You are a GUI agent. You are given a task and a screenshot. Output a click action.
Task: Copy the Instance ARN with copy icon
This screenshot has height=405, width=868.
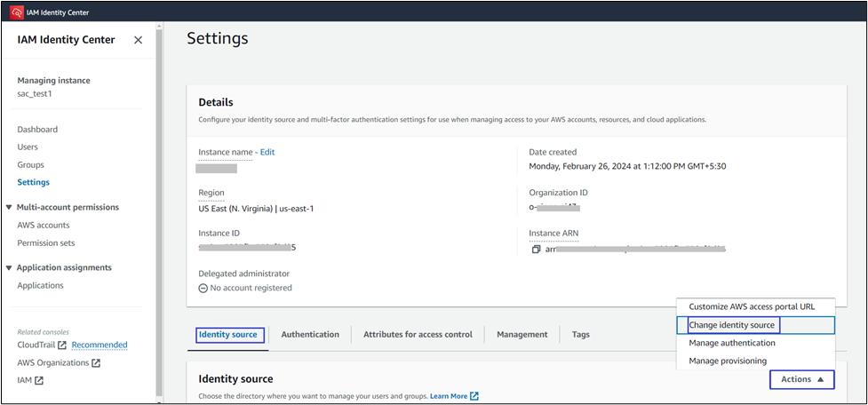[536, 250]
